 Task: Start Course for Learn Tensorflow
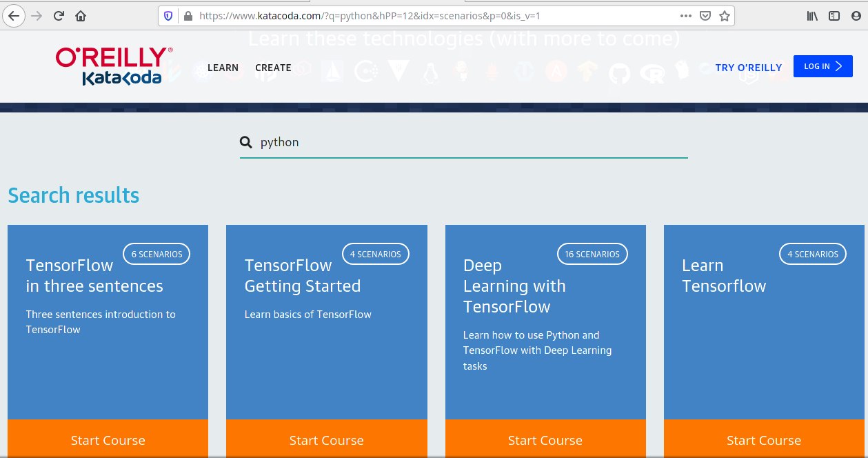764,439
